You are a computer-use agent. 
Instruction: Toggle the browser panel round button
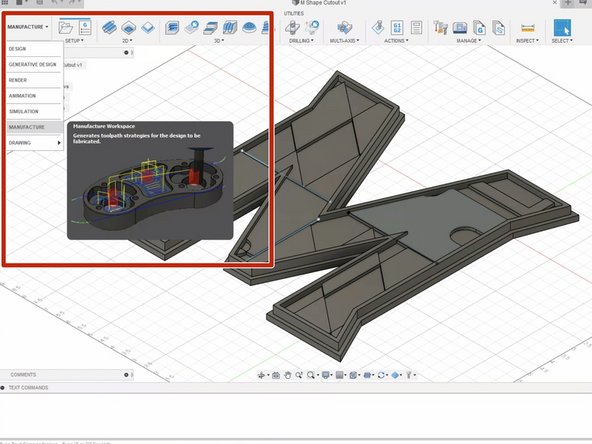126,52
